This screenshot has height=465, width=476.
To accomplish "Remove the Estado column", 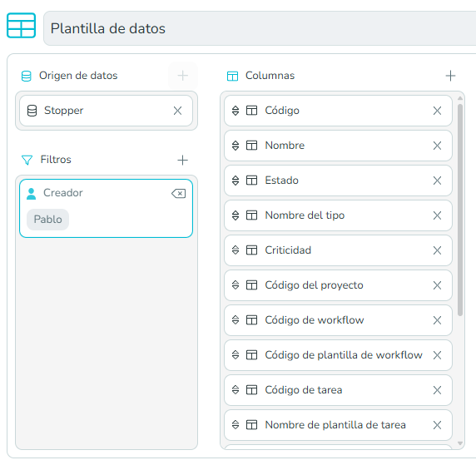I will 437,181.
